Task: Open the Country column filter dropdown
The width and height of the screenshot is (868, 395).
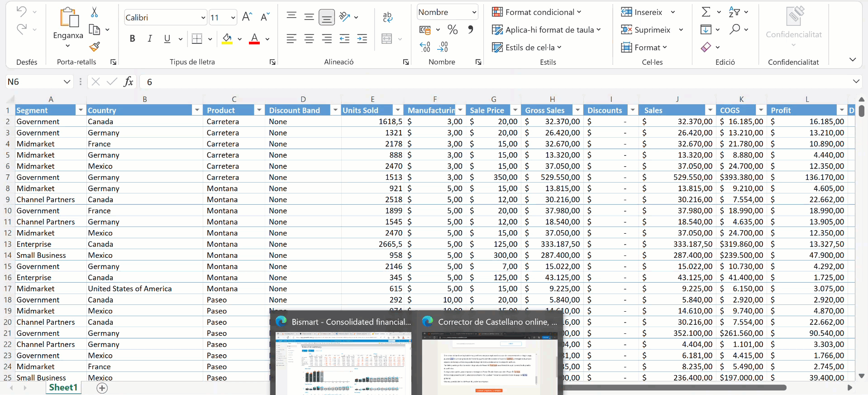Action: click(197, 110)
